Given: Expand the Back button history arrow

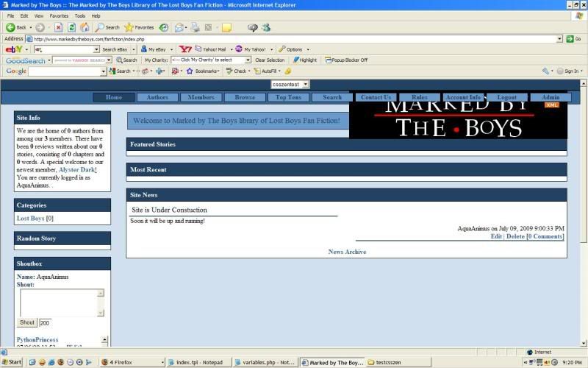Looking at the screenshot, I should (x=31, y=27).
